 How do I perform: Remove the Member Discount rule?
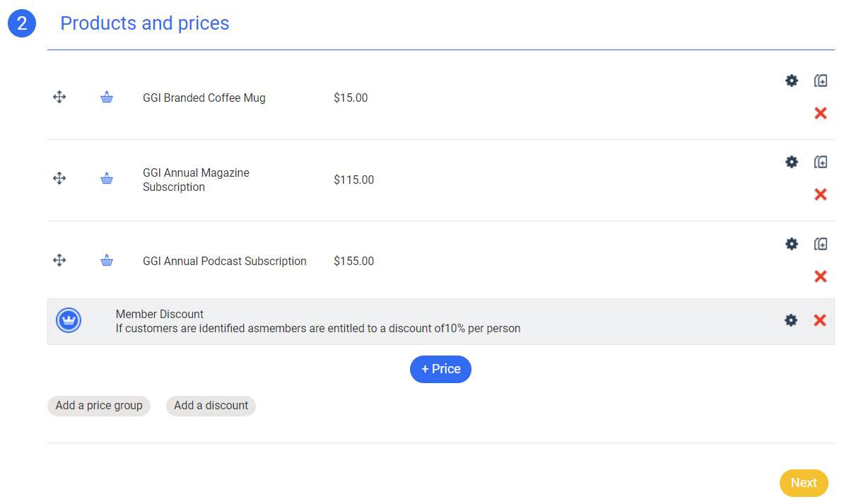(x=820, y=320)
